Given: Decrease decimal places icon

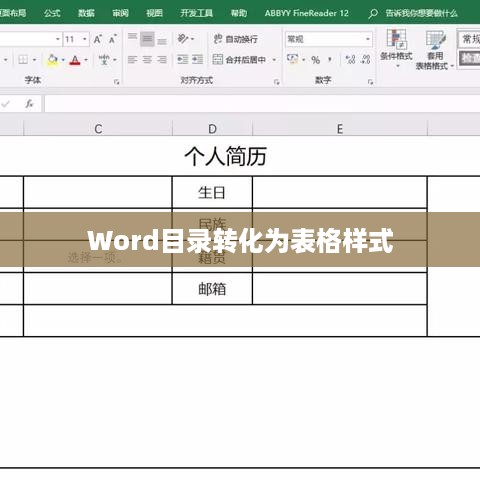Looking at the screenshot, I should 366,60.
